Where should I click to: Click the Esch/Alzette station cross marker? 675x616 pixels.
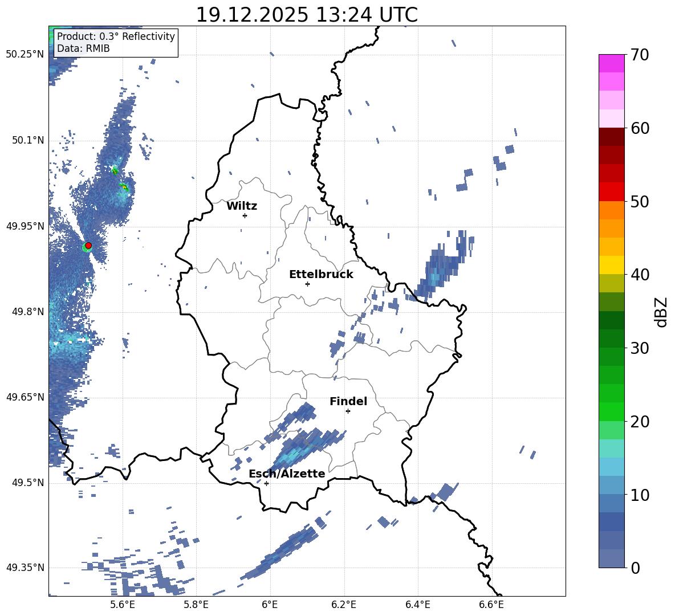[x=266, y=483]
